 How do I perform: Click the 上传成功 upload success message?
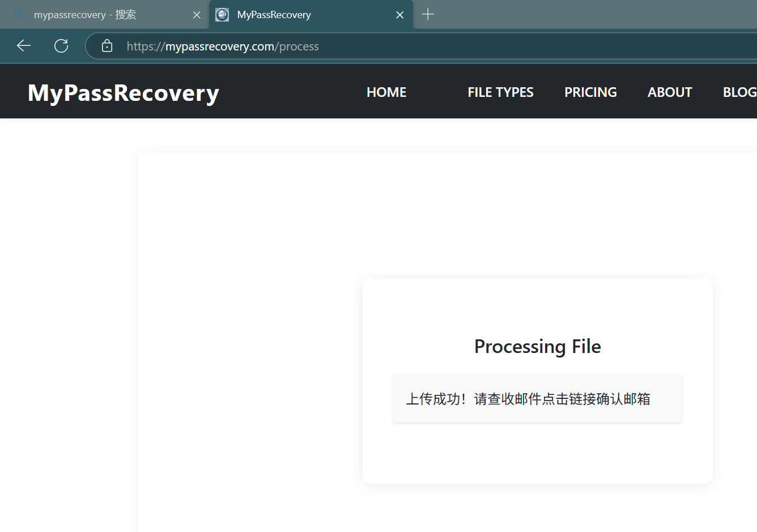[528, 399]
